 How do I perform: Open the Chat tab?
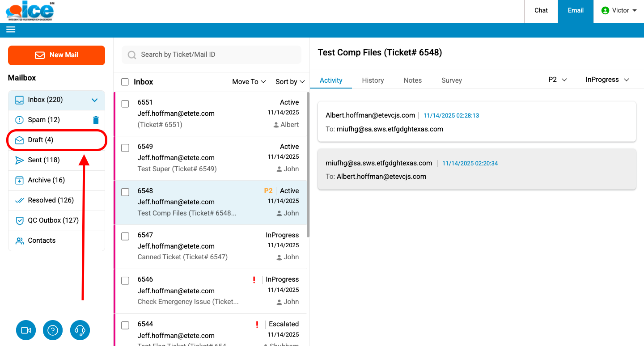(x=541, y=11)
